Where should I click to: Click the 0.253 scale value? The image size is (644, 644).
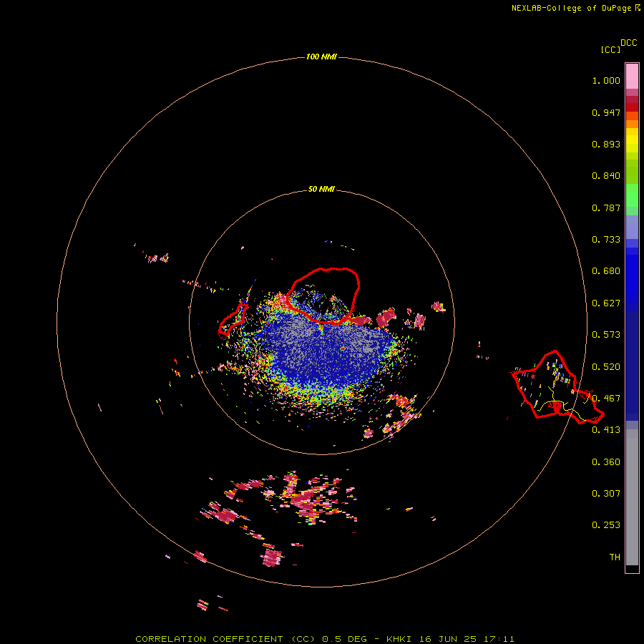coord(606,525)
